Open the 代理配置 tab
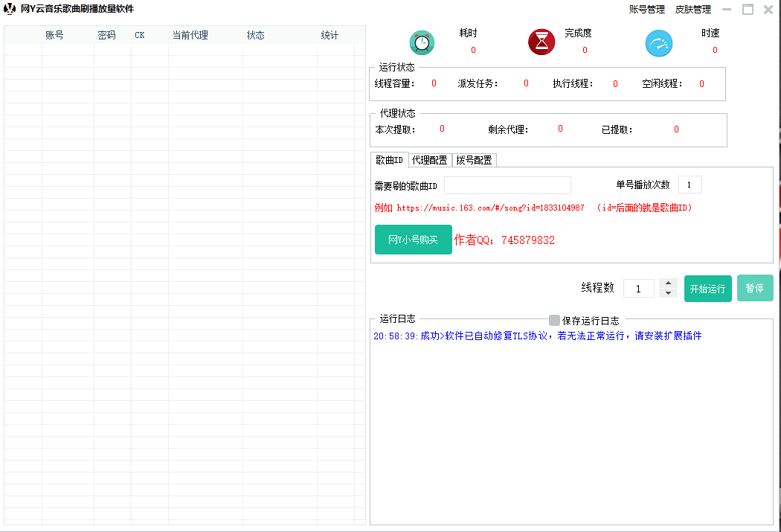 point(430,160)
